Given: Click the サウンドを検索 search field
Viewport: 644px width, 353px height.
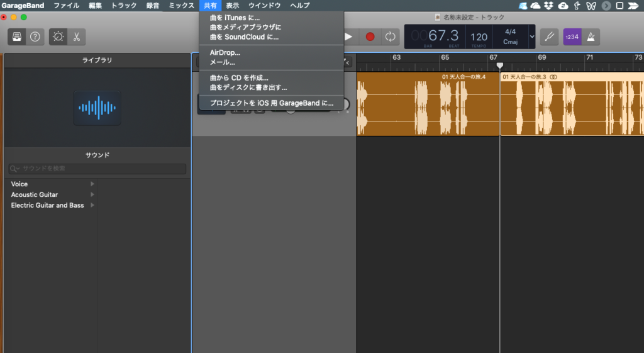Looking at the screenshot, I should click(97, 169).
